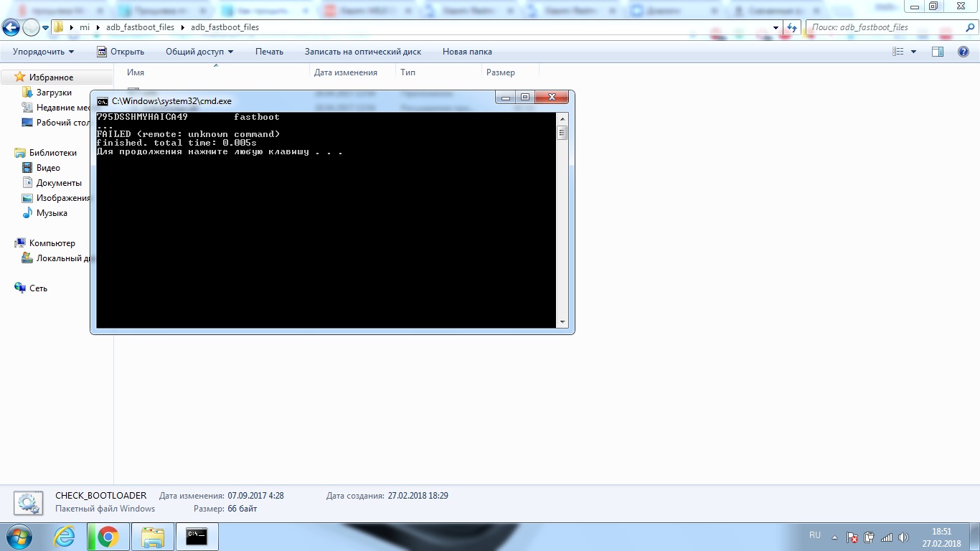Screen dimensions: 980x551
Task: Select the cmd.exe taskbar icon
Action: tap(196, 537)
